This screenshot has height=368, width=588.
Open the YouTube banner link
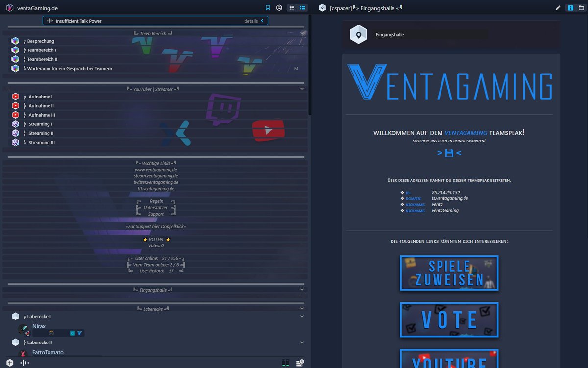[449, 358]
